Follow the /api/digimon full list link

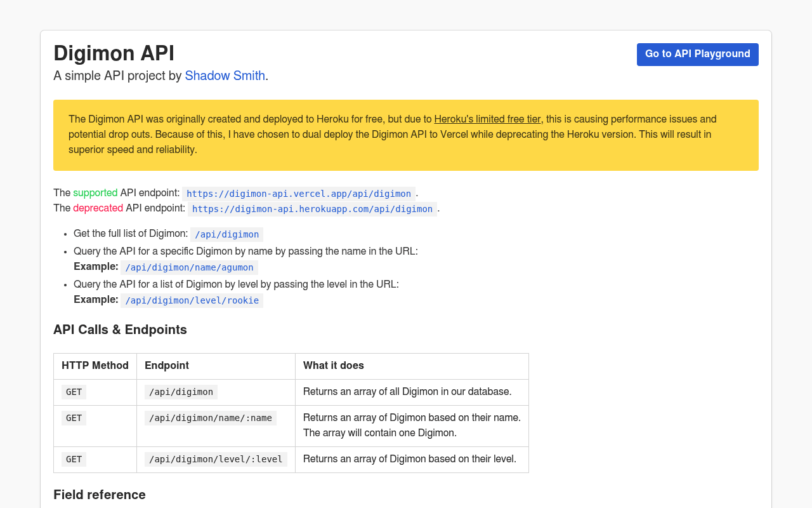coord(226,234)
